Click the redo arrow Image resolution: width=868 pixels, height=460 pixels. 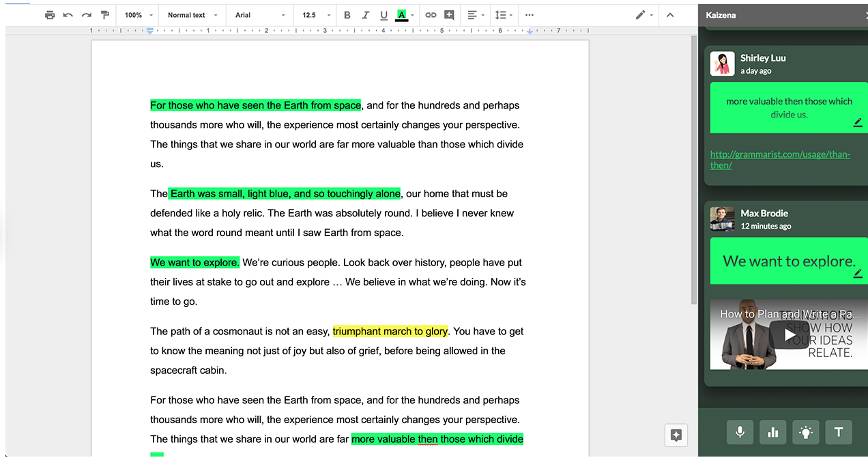click(x=86, y=15)
